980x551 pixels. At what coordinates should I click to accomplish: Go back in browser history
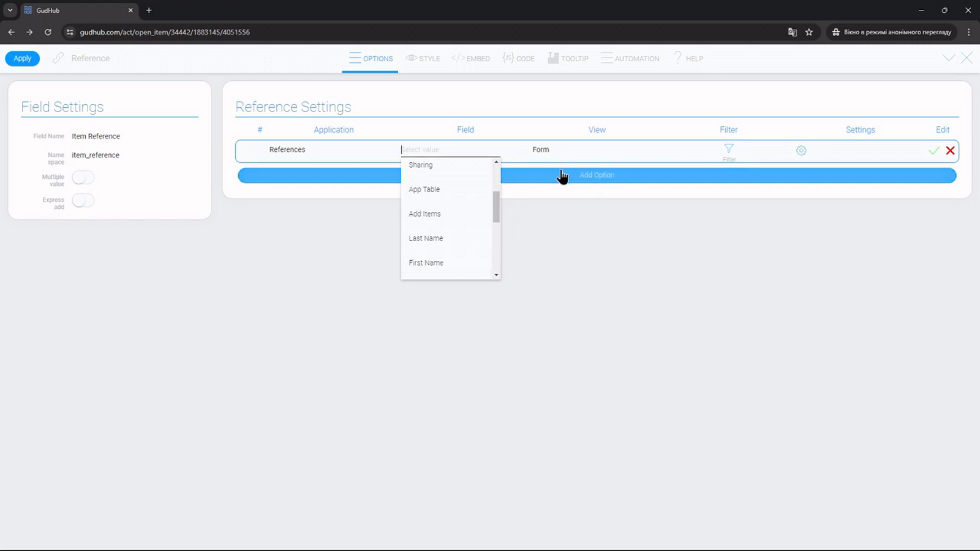click(11, 32)
